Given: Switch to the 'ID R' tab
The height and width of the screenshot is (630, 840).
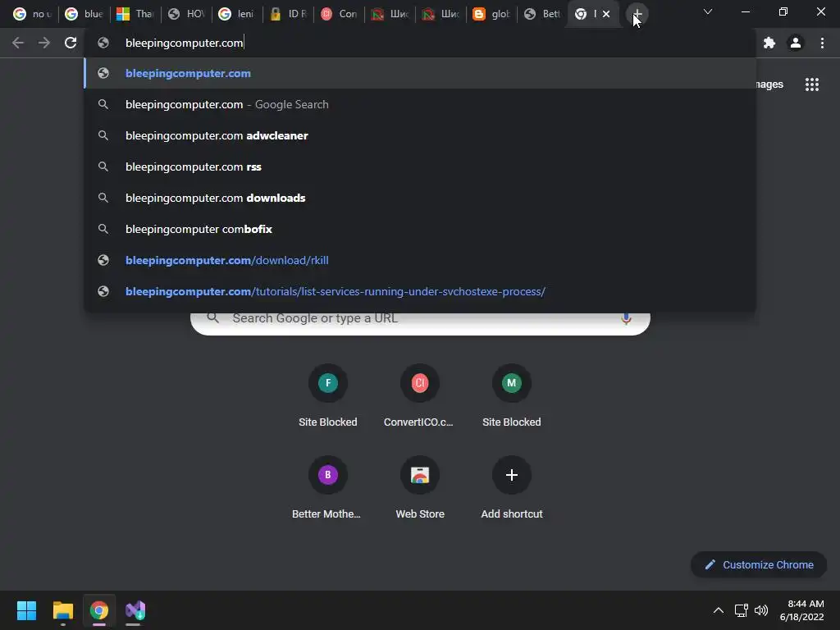Looking at the screenshot, I should 288,14.
